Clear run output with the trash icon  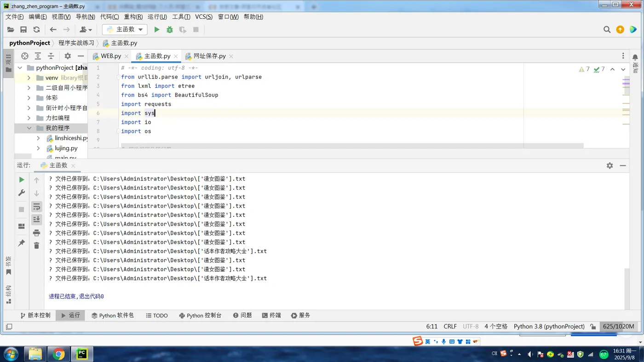(37, 246)
